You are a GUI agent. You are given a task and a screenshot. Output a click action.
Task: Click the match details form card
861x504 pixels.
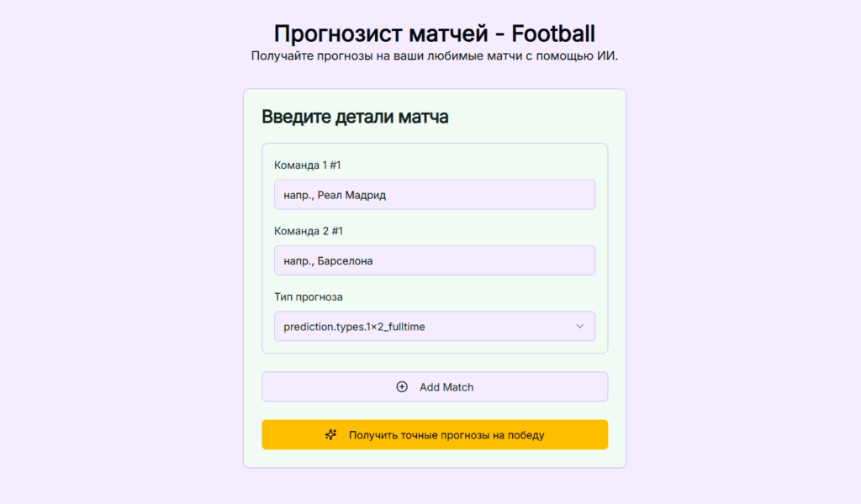click(x=435, y=248)
